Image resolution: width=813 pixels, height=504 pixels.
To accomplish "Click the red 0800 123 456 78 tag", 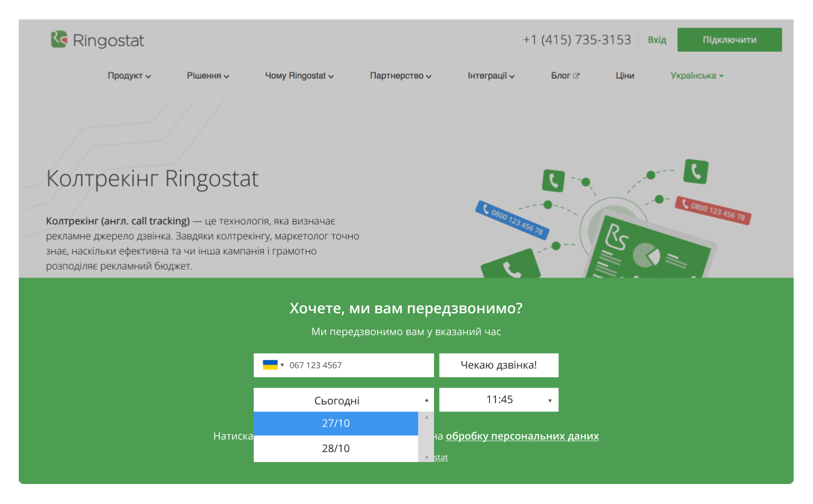I will click(x=713, y=210).
